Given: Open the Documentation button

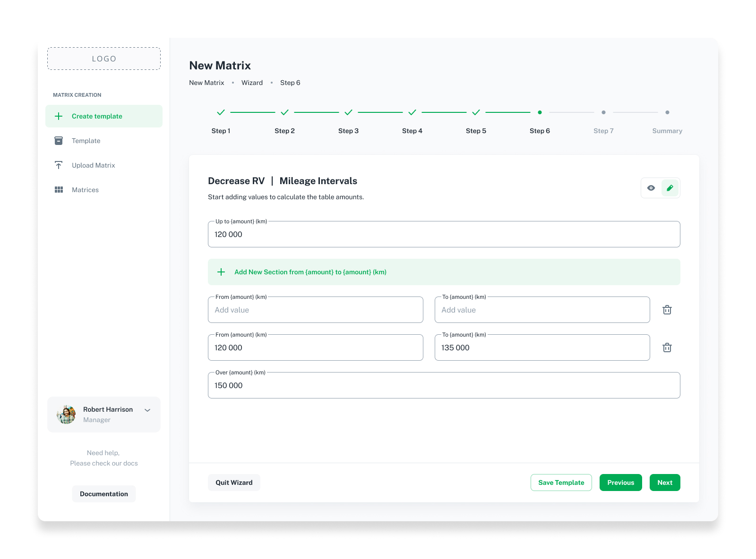Looking at the screenshot, I should 104,494.
